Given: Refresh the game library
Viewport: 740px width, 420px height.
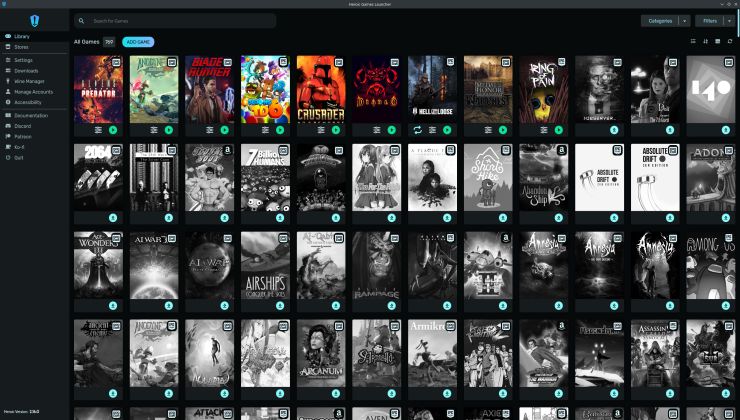Looking at the screenshot, I should (730, 42).
